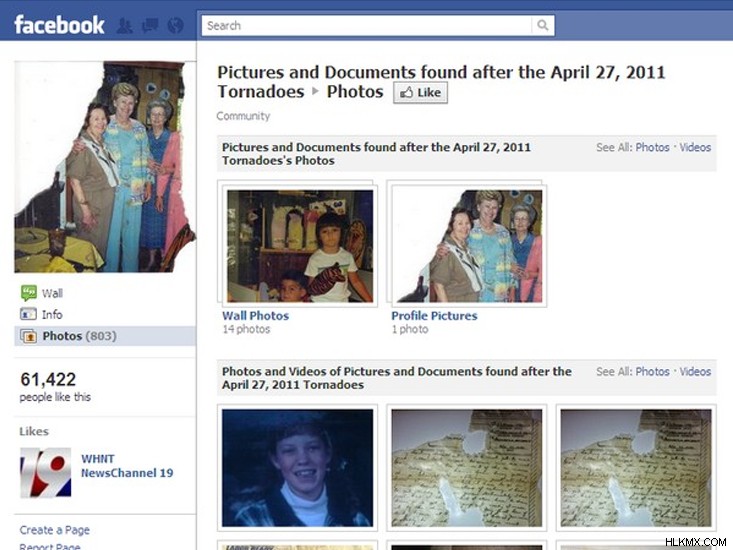Click into the Search field
The height and width of the screenshot is (550, 733).
[x=367, y=25]
